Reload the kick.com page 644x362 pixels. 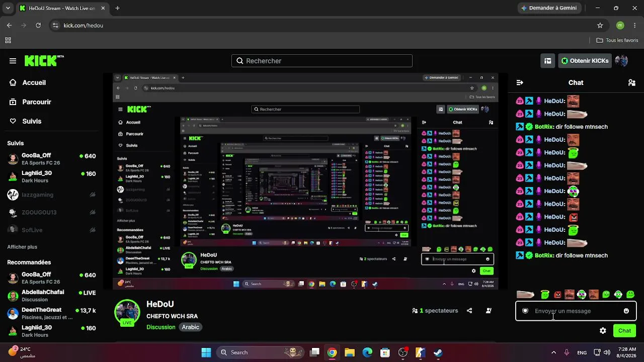coord(38,25)
